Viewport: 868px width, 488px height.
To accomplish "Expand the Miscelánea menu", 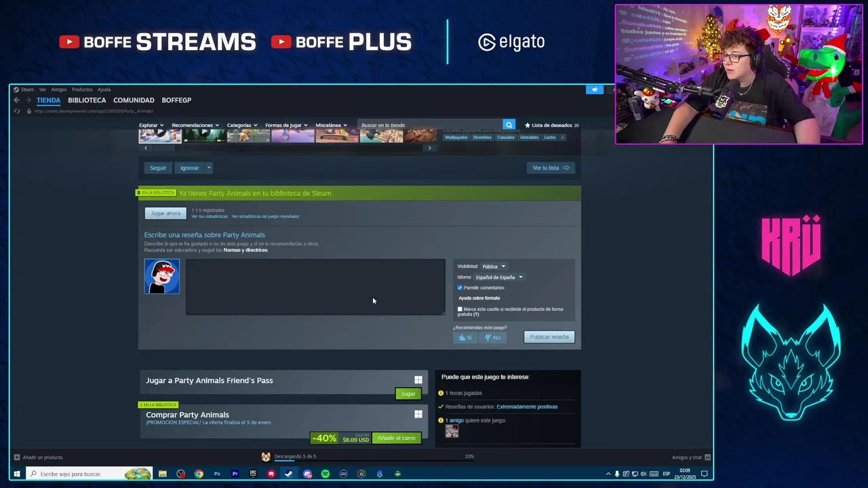I will coord(331,125).
